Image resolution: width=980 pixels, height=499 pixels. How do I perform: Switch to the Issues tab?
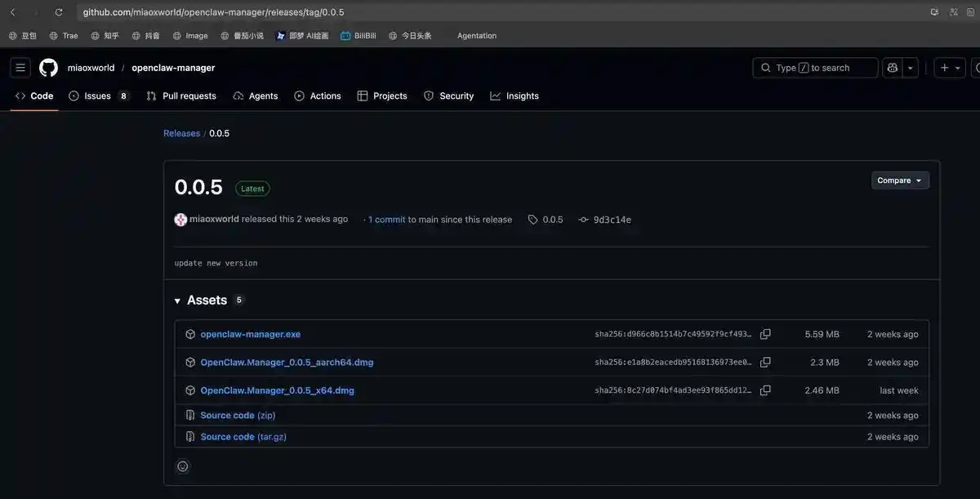98,96
